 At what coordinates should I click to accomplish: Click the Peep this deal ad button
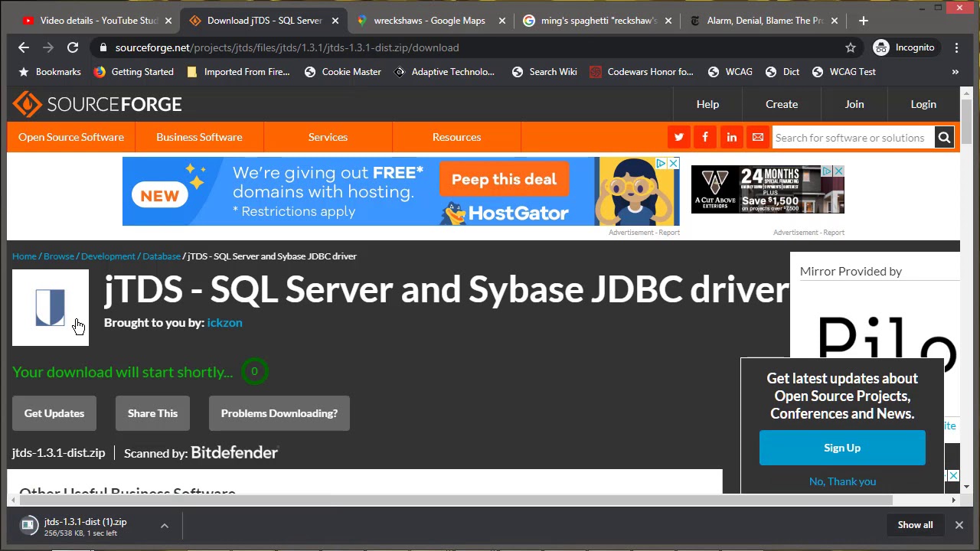504,179
